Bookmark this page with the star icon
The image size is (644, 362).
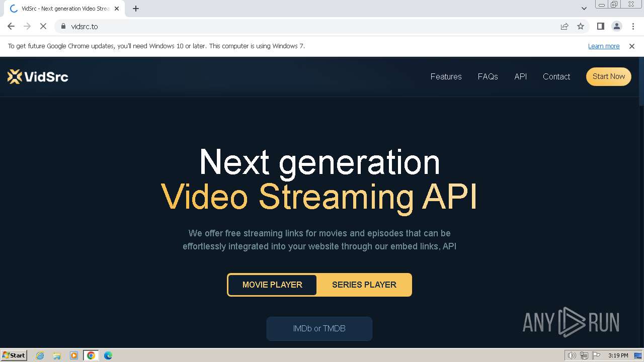click(581, 26)
